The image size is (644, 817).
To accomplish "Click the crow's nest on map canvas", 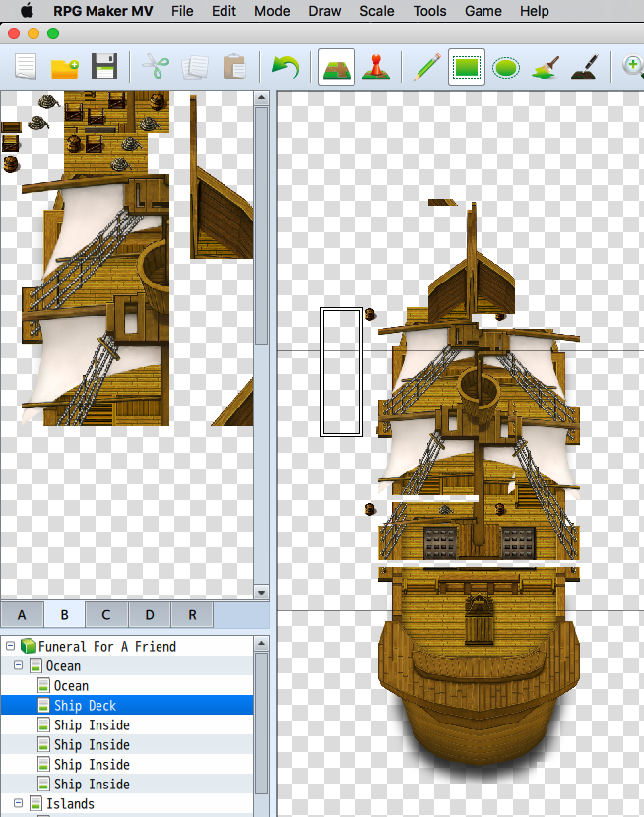I will (x=479, y=394).
